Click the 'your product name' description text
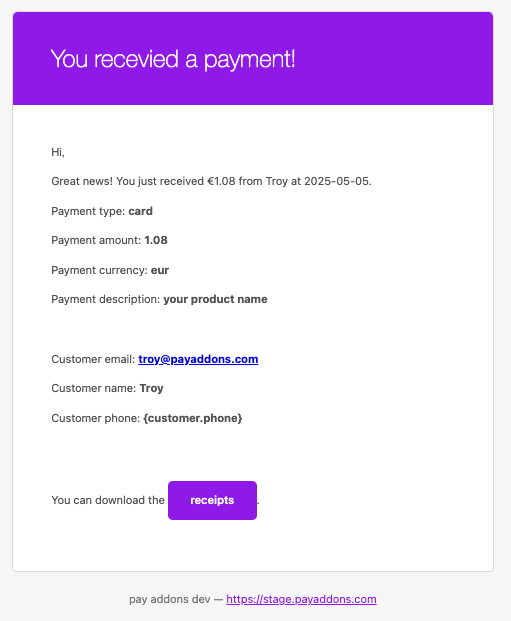 click(x=215, y=299)
